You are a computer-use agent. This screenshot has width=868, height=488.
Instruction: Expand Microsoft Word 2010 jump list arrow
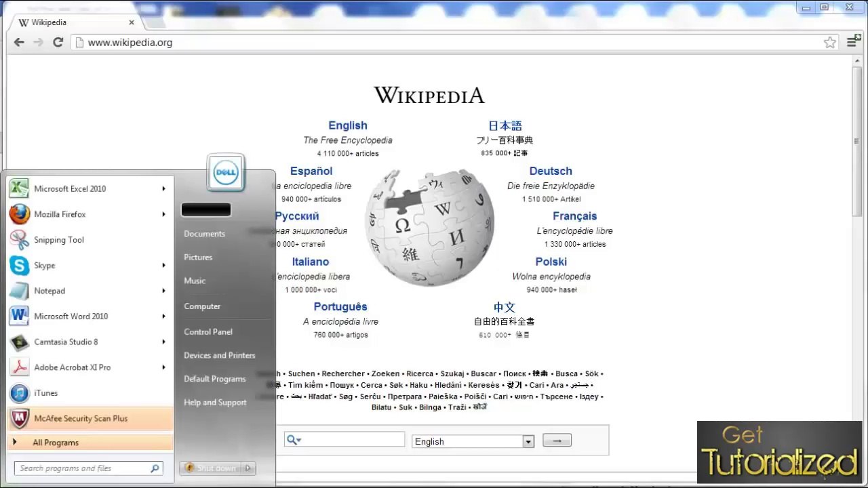pos(163,316)
